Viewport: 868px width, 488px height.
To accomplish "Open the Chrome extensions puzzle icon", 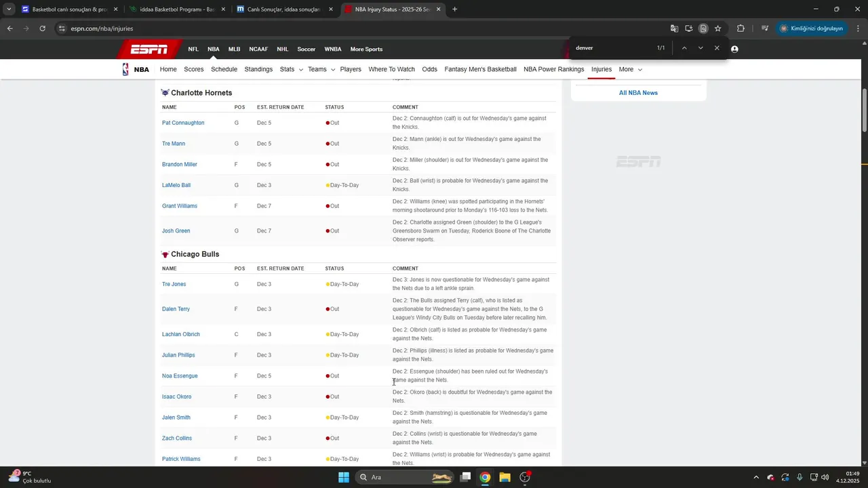I will (x=741, y=28).
